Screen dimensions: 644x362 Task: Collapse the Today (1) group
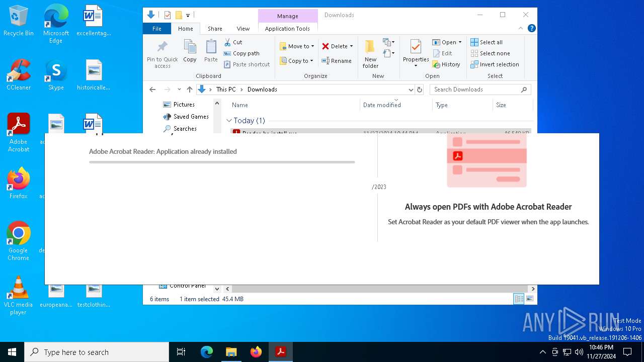click(x=229, y=121)
